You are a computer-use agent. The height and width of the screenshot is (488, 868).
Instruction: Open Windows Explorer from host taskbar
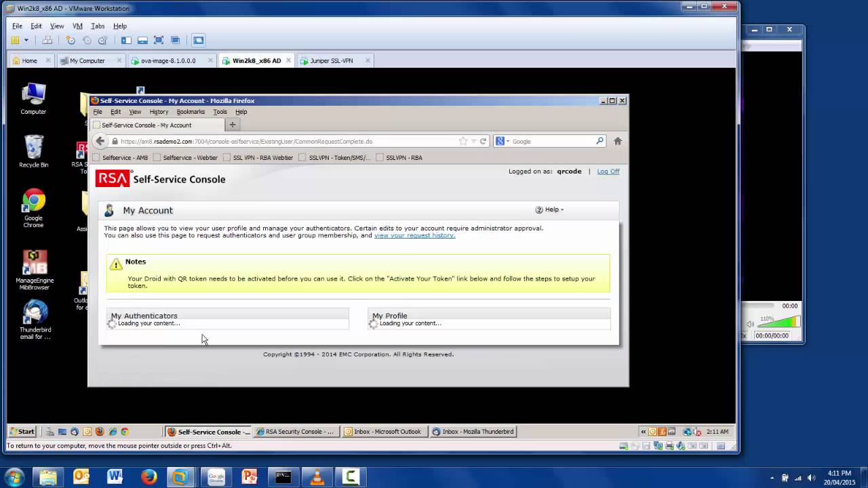48,477
